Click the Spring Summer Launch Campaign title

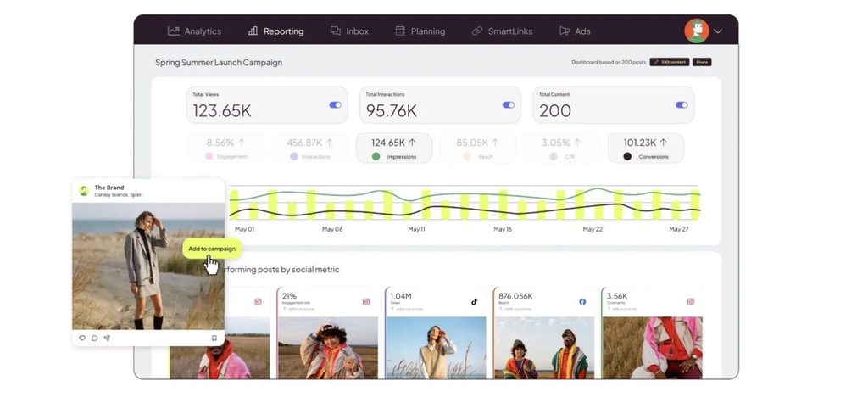tap(219, 63)
